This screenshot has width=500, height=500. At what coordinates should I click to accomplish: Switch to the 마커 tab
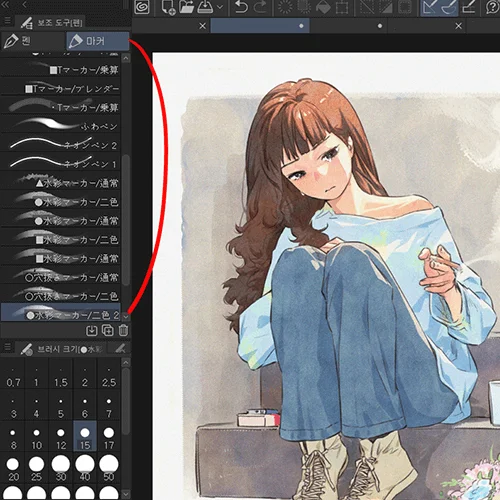click(x=97, y=41)
